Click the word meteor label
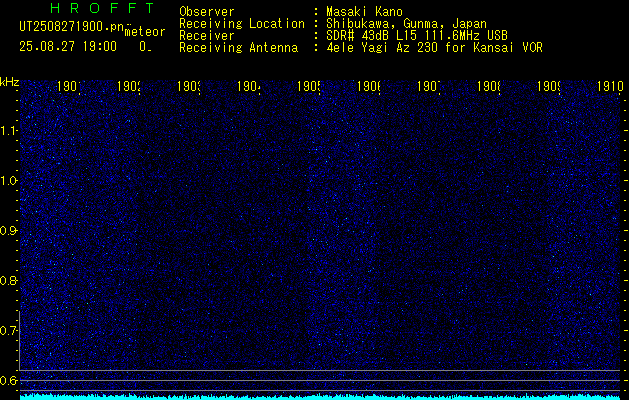 click(145, 32)
